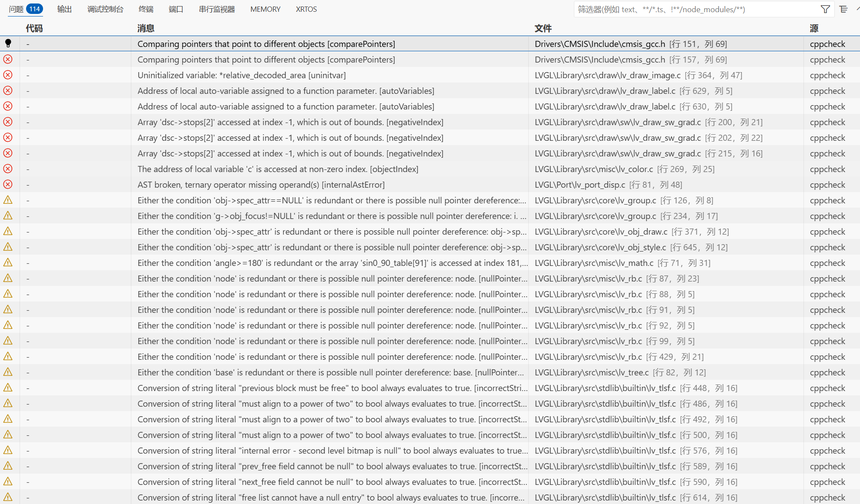
Task: Click warning icon on lv_tree.c row
Action: [8, 372]
